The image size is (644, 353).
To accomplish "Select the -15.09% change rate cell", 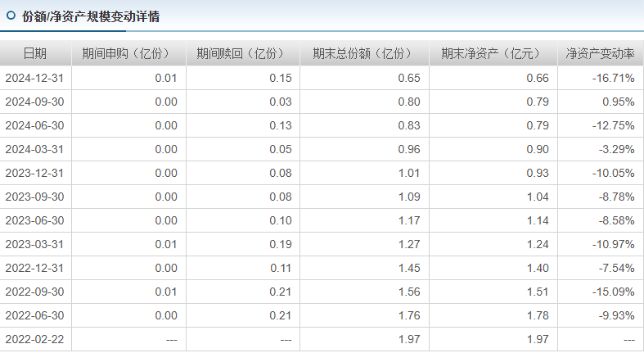I will coord(614,292).
